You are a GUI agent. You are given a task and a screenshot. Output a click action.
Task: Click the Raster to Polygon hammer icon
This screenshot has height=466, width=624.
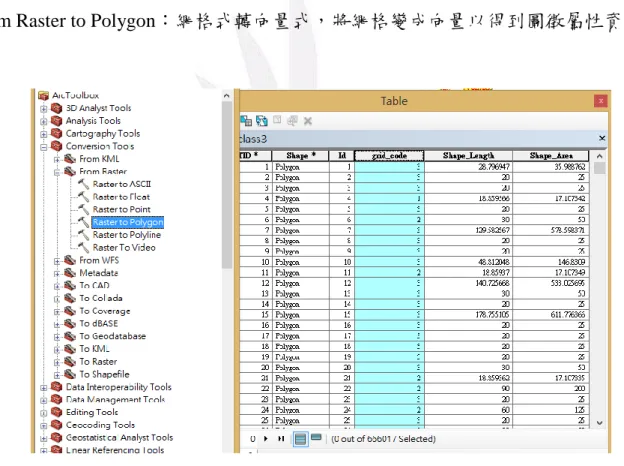[x=83, y=222]
